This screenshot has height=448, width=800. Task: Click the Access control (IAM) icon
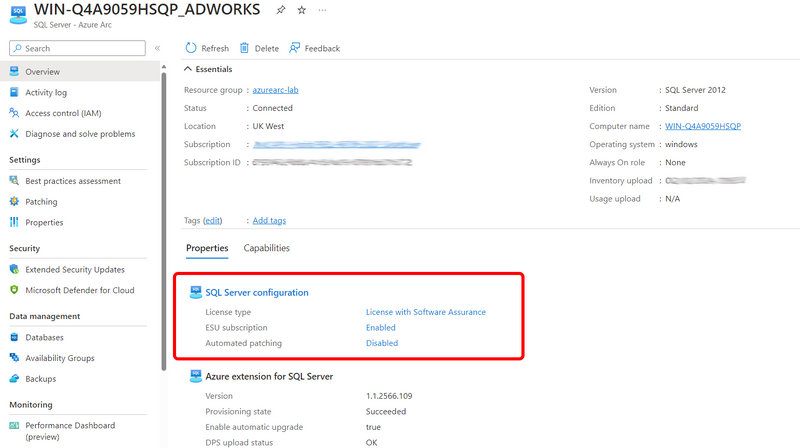pyautogui.click(x=14, y=113)
